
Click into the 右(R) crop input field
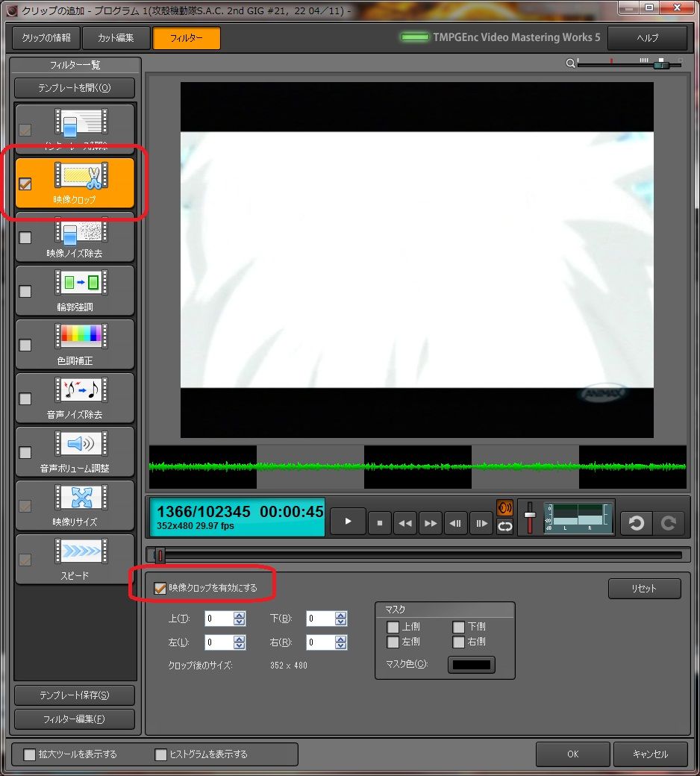click(321, 642)
